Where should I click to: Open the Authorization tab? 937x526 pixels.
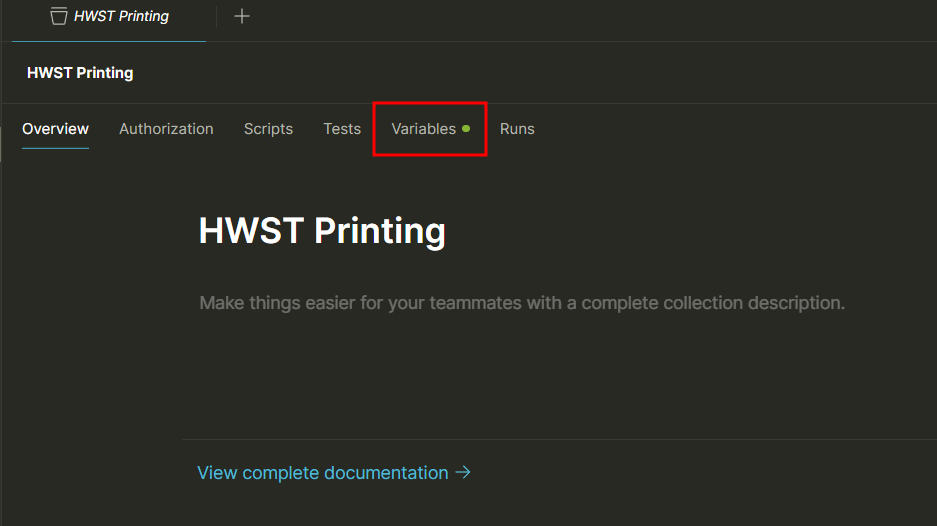point(166,129)
